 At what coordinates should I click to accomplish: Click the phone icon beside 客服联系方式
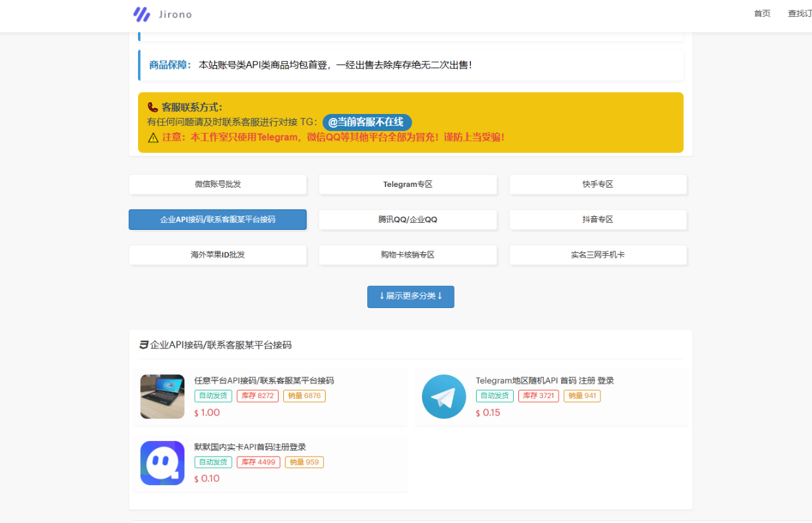[x=152, y=107]
